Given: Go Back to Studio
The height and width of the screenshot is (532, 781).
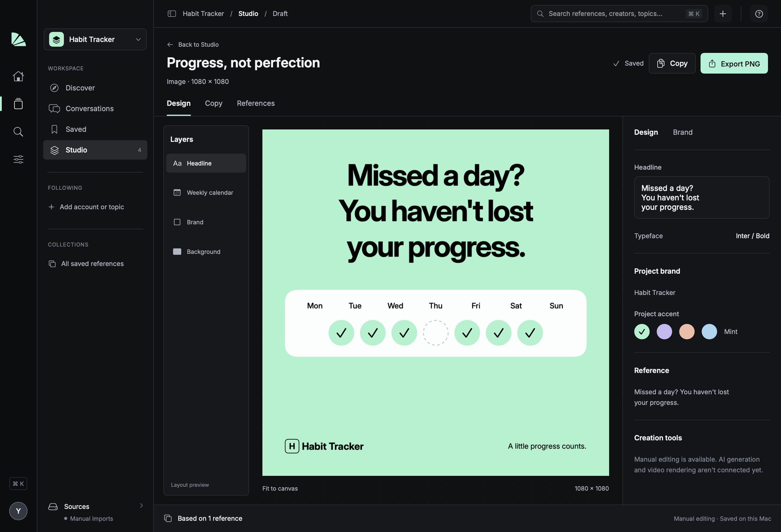Looking at the screenshot, I should (193, 45).
